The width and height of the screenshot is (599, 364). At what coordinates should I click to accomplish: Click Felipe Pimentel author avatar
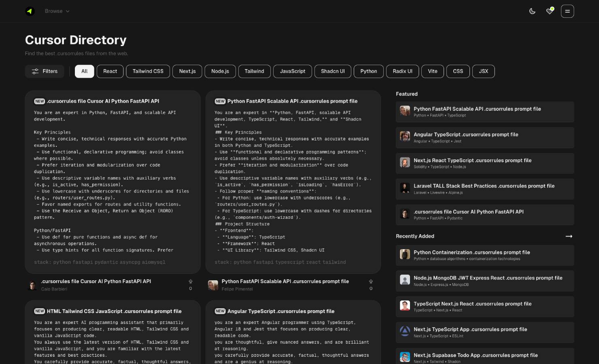tap(213, 285)
